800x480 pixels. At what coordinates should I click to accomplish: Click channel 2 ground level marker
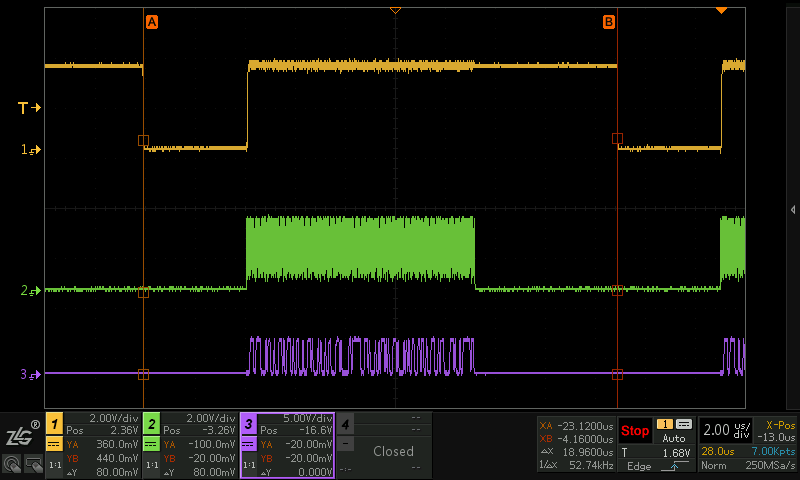click(30, 291)
